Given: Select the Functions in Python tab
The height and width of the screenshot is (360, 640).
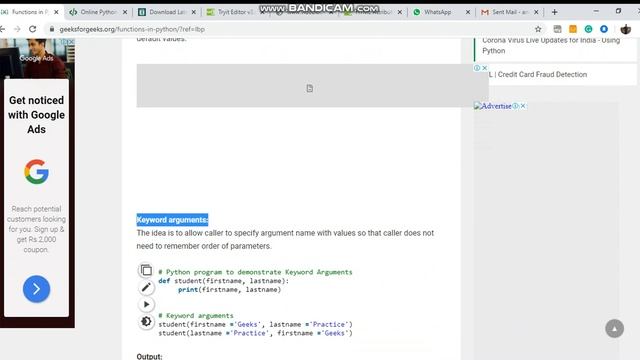Looking at the screenshot, I should click(29, 12).
